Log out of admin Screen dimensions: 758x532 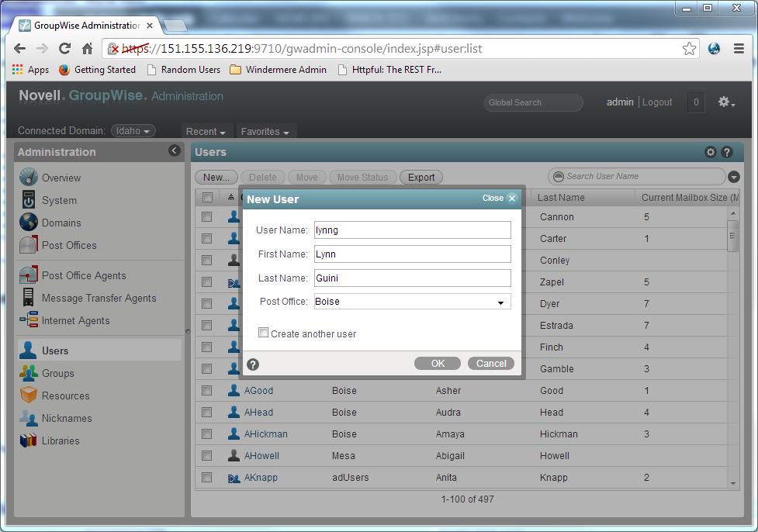[x=657, y=102]
